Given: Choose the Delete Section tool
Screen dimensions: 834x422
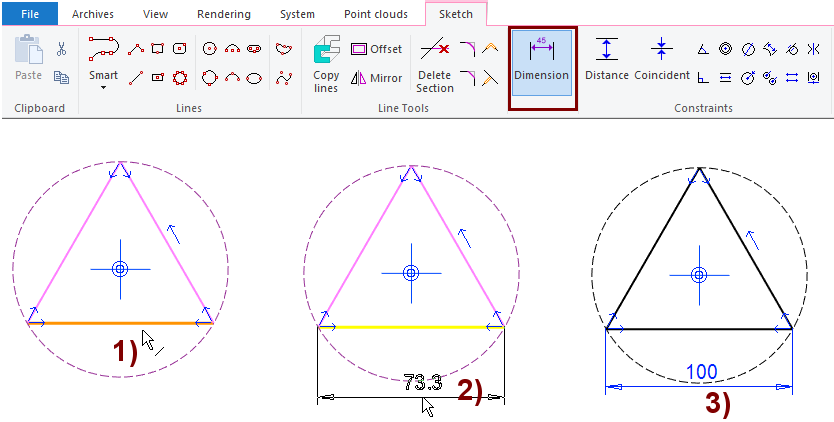Looking at the screenshot, I should point(434,62).
